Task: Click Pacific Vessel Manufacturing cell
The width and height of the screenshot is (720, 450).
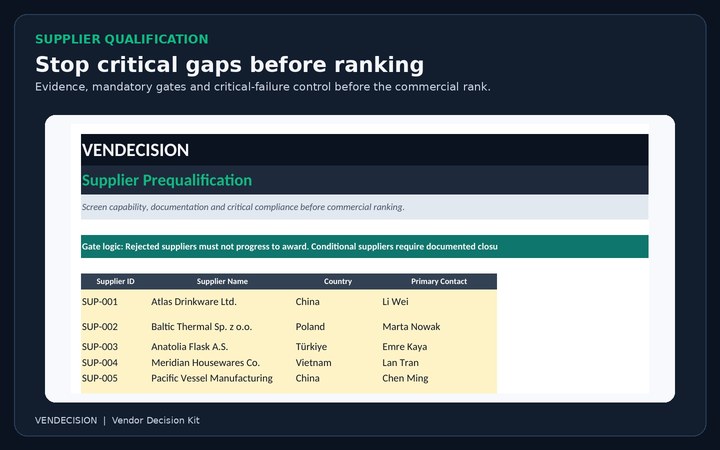Action: coord(212,378)
